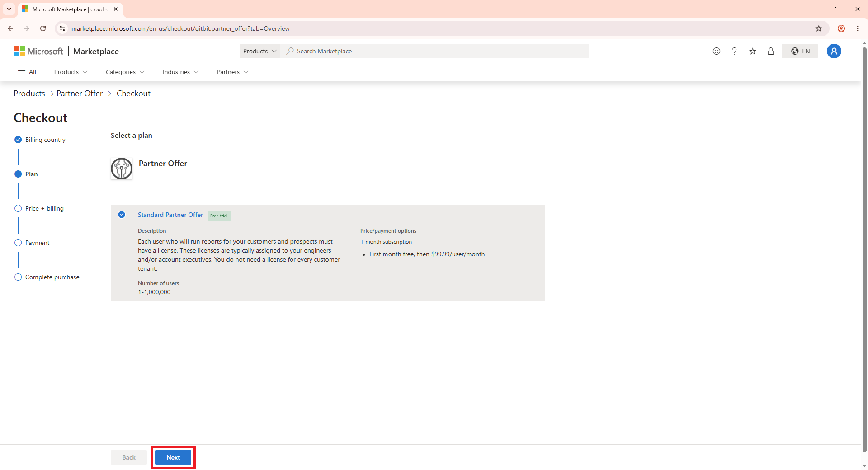Open the help question mark icon
This screenshot has width=868, height=470.
click(735, 51)
